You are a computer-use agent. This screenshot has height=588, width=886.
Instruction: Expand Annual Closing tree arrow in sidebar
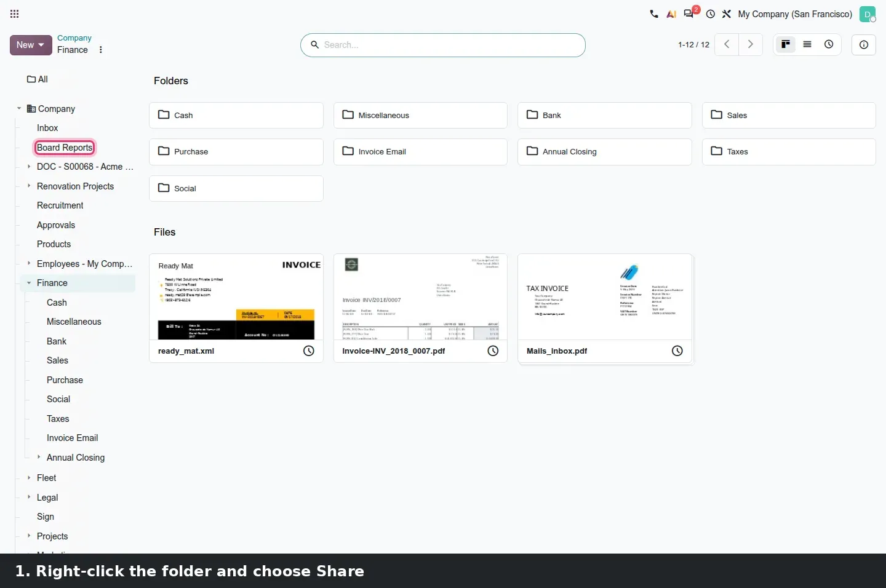pos(39,456)
